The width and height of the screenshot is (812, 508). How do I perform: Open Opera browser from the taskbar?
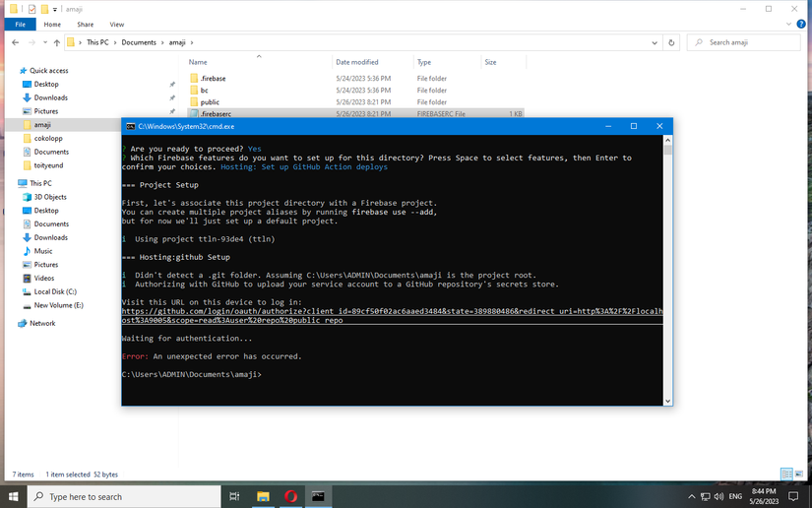click(x=290, y=496)
